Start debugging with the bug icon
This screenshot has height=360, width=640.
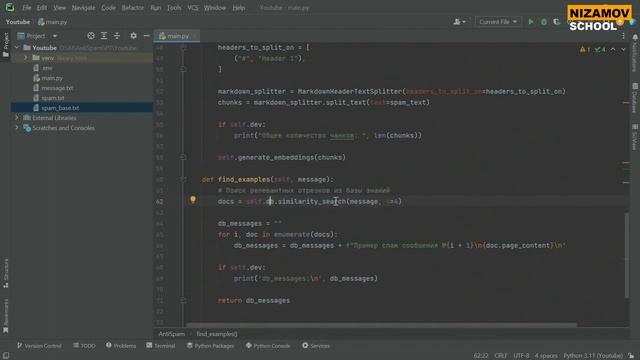544,22
